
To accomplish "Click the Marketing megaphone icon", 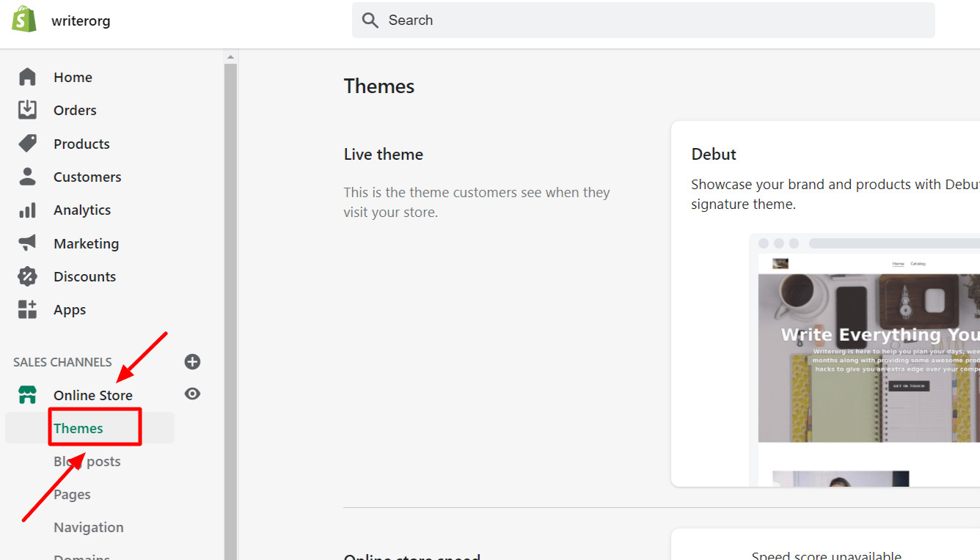I will (27, 243).
